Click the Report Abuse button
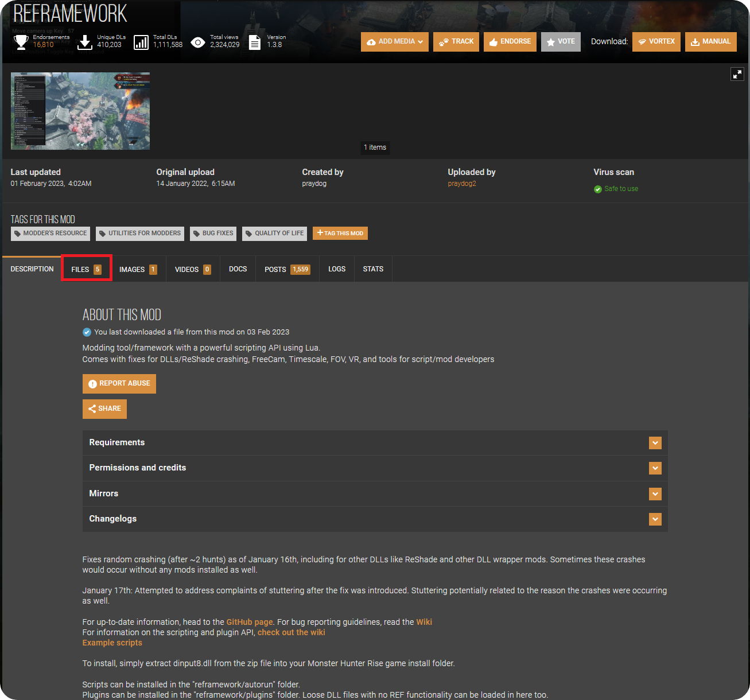Screen dimensions: 750x700 pyautogui.click(x=119, y=384)
